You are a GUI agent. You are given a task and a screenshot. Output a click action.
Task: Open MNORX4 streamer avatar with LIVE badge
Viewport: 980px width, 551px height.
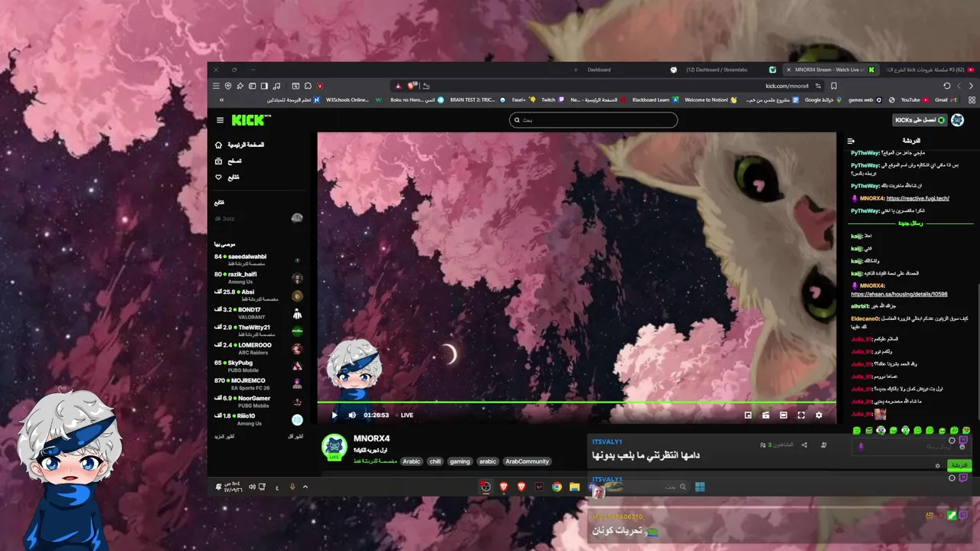[x=335, y=448]
